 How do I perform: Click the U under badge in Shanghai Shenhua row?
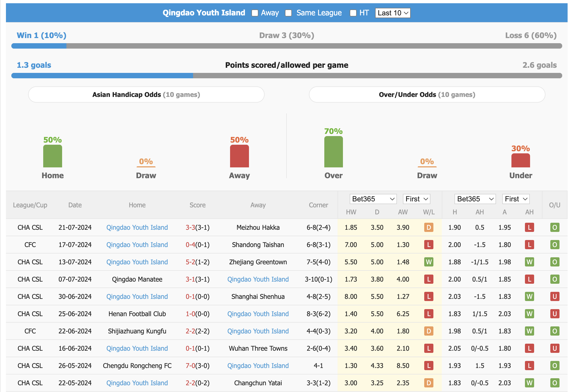(x=555, y=297)
